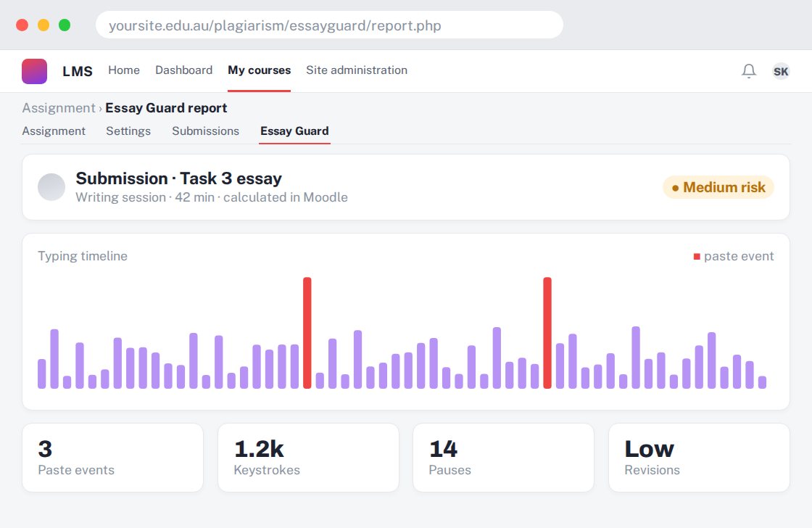This screenshot has width=812, height=528.
Task: Click the first purple bar in typing timeline
Action: click(x=42, y=374)
